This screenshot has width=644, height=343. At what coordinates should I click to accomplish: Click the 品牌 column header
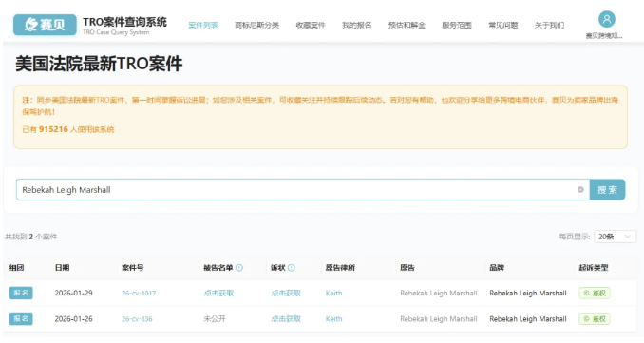pos(497,268)
